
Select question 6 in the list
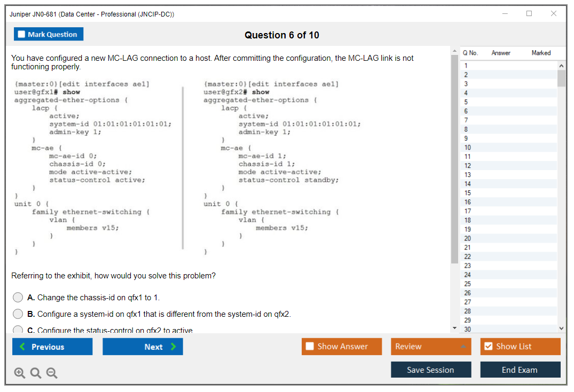[x=466, y=111]
